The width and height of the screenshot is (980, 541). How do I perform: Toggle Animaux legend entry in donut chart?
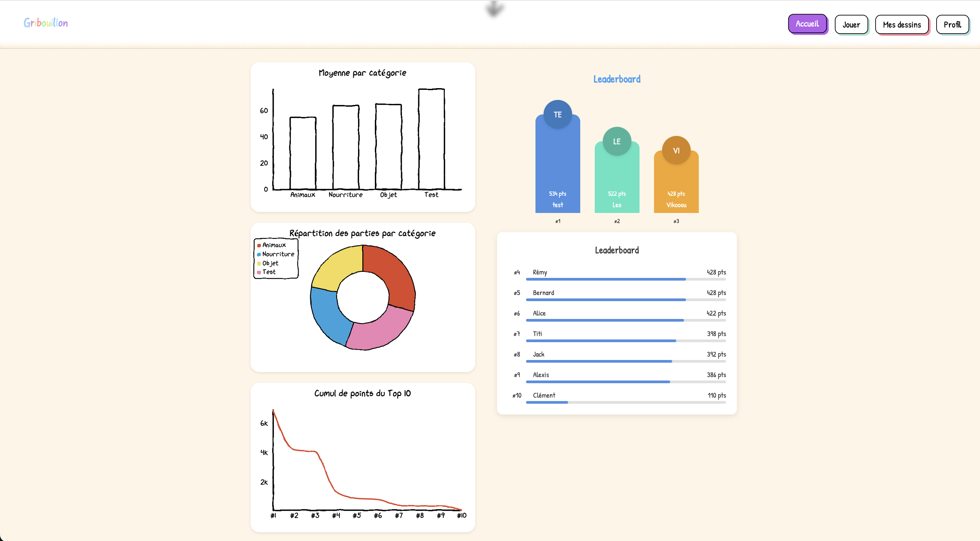click(x=273, y=245)
